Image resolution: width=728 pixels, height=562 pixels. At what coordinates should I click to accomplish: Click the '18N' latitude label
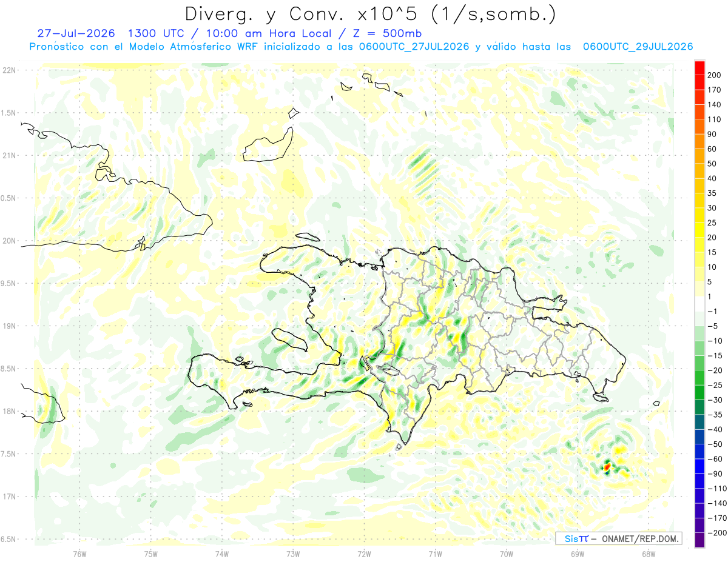click(9, 411)
